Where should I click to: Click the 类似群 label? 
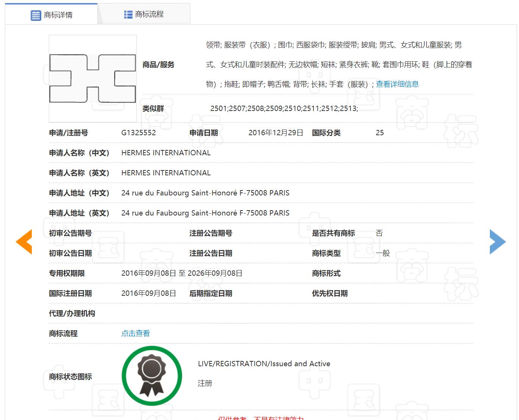153,108
